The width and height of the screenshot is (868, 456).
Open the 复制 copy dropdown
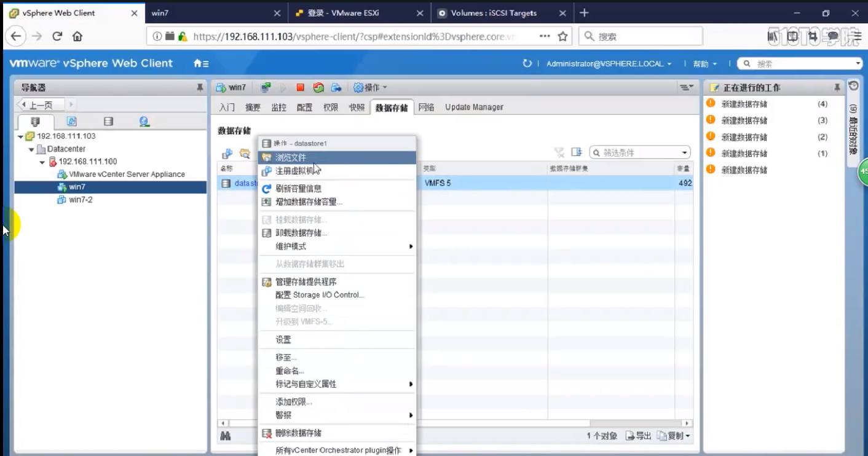(674, 436)
